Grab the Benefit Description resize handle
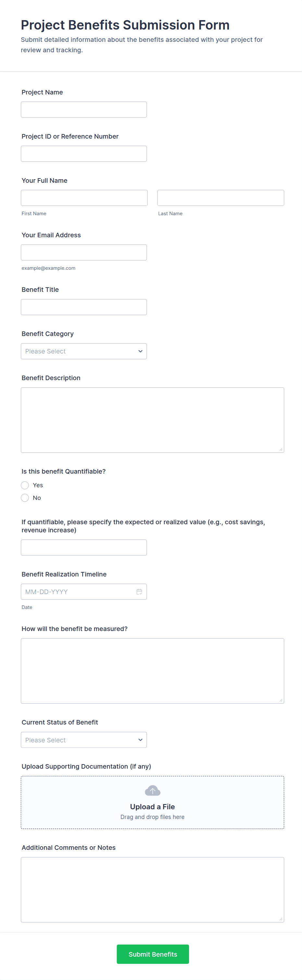 [281, 449]
